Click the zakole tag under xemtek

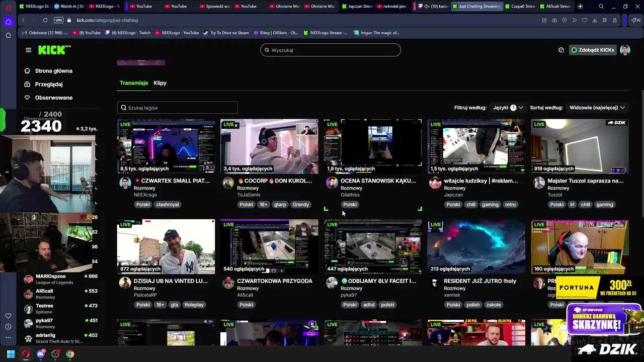pyautogui.click(x=494, y=305)
